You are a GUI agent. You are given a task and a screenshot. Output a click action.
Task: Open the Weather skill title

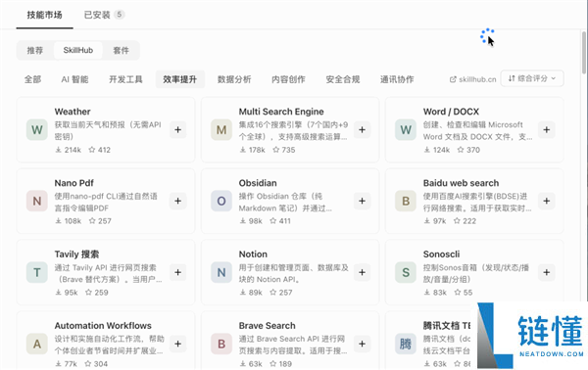73,112
